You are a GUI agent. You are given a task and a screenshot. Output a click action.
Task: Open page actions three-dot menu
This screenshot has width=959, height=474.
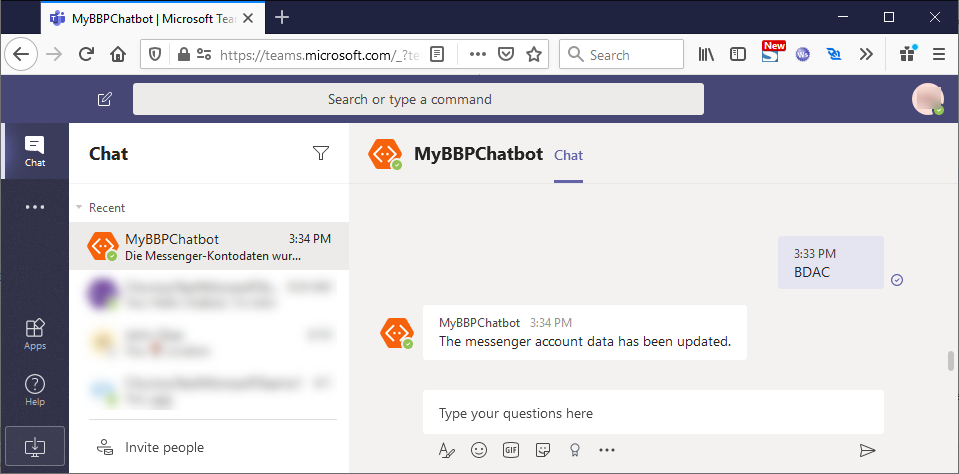478,54
